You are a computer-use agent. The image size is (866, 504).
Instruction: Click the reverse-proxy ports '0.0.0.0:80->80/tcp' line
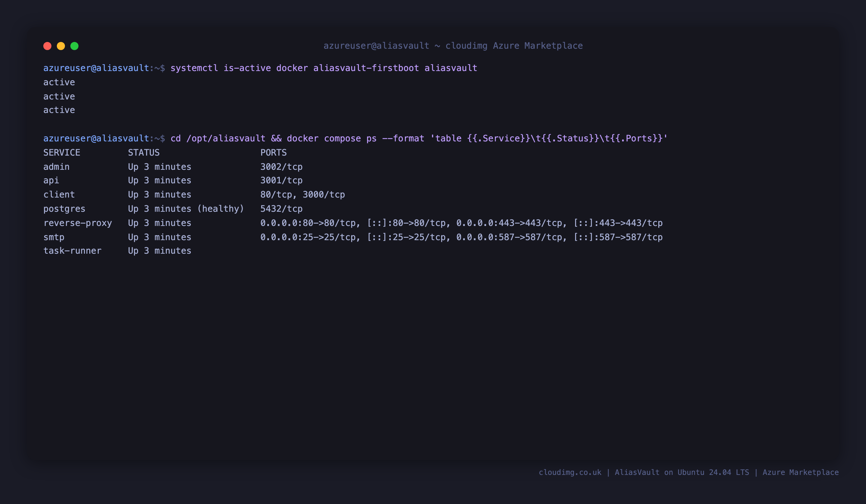coord(461,223)
